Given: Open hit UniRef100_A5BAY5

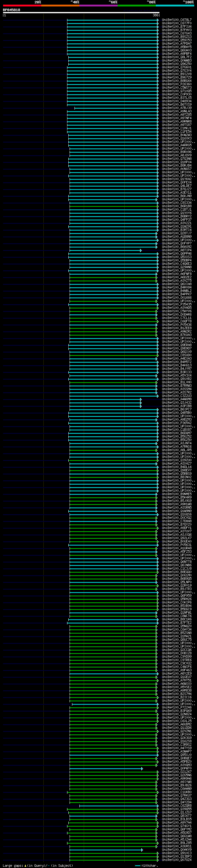Looking at the screenshot, I should (177, 47).
